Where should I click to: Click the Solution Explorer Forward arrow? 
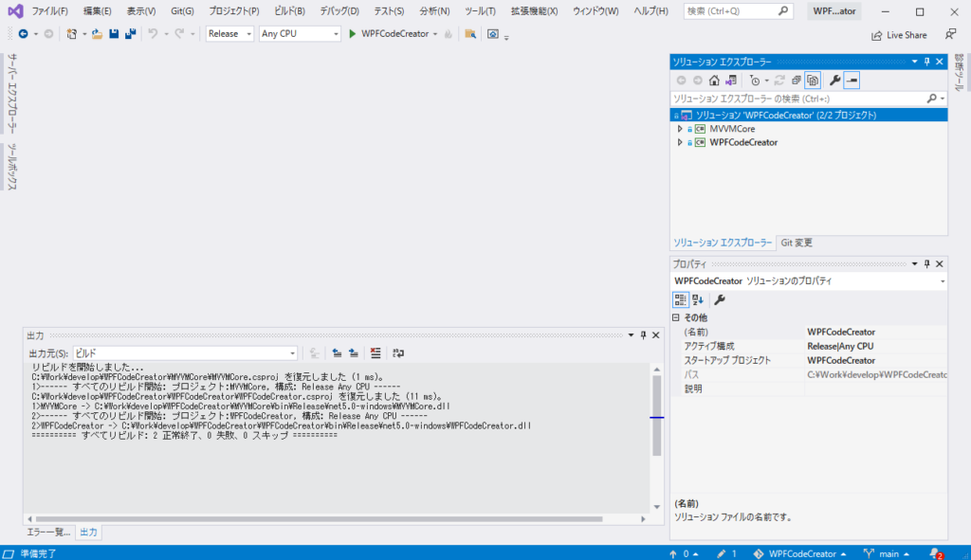[698, 81]
